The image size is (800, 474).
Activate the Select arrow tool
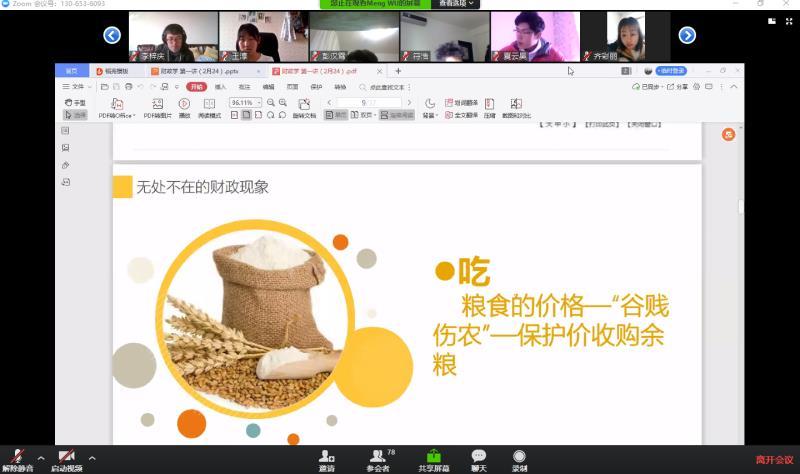coord(76,115)
